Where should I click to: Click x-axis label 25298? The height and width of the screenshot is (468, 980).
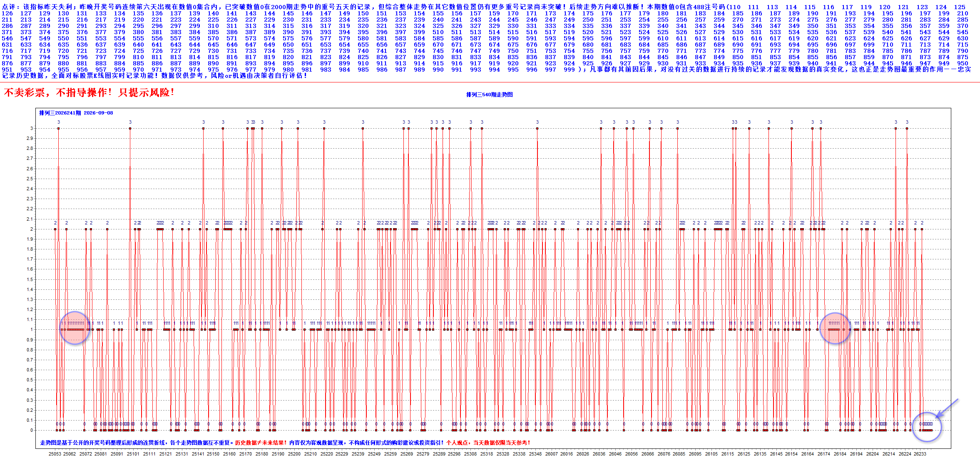[454, 454]
